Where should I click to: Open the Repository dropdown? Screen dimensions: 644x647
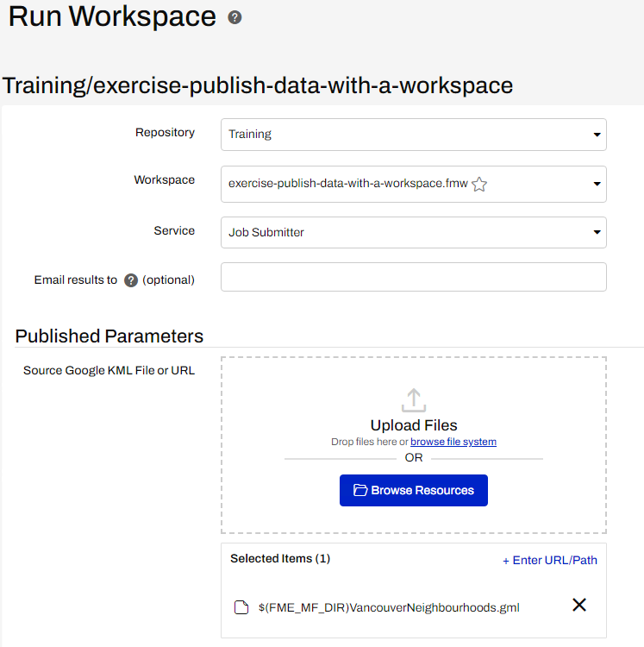pos(414,135)
